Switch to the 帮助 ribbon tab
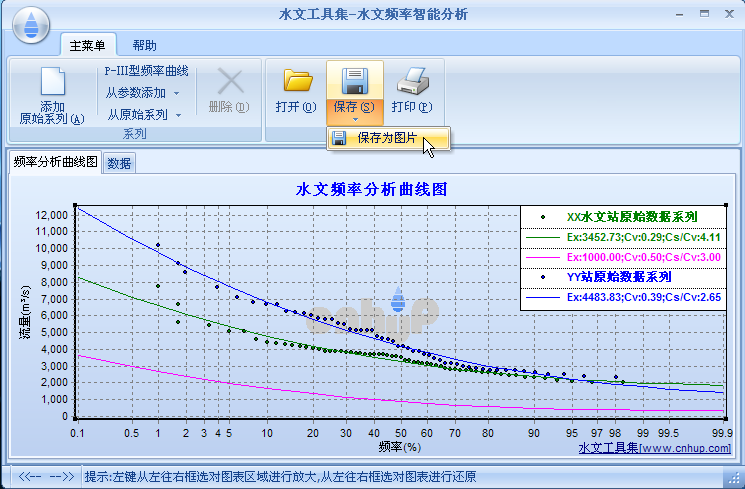Screen dimensions: 745x489 tap(144, 45)
